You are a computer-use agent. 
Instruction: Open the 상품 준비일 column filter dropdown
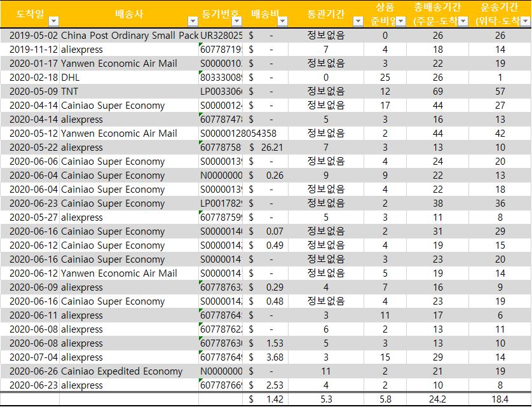point(400,22)
